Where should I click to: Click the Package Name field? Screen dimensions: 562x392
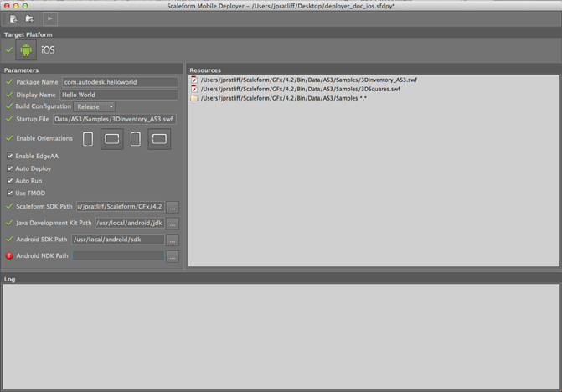pos(120,82)
